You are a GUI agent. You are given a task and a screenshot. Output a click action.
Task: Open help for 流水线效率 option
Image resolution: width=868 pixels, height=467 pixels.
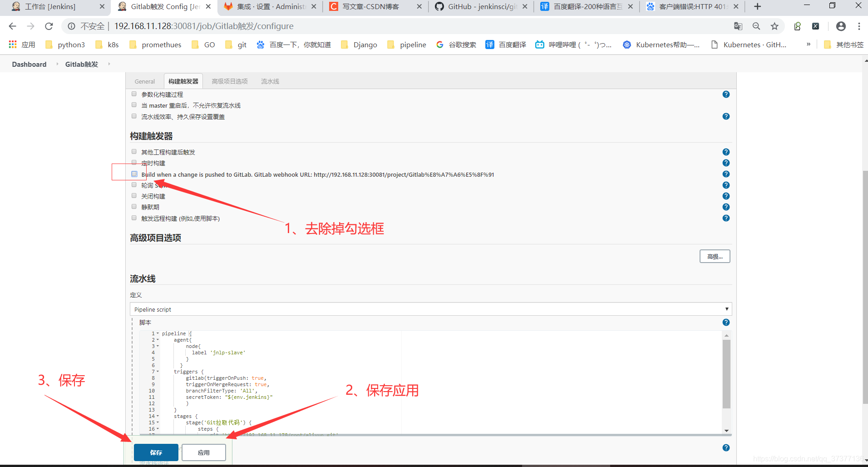pos(726,116)
